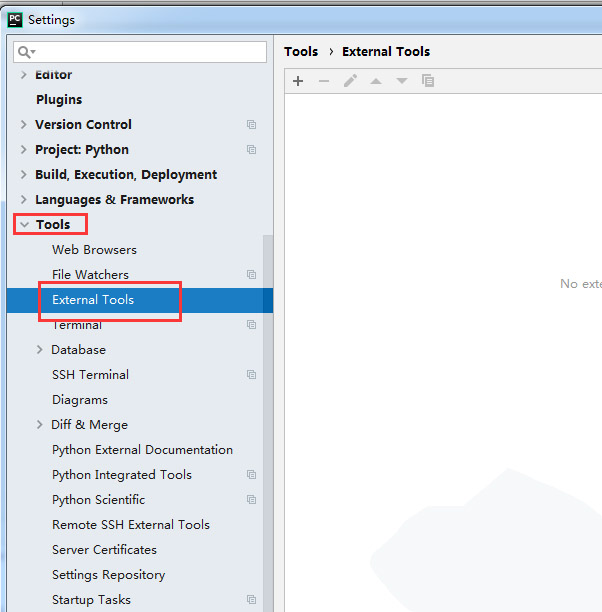Image resolution: width=602 pixels, height=612 pixels.
Task: Select Startup Tasks entry
Action: click(x=91, y=600)
